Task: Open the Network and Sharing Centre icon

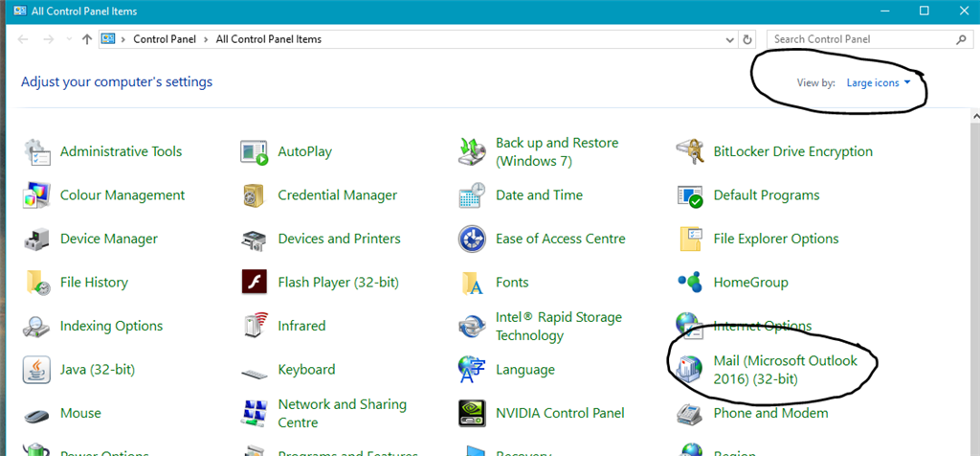Action: click(255, 413)
